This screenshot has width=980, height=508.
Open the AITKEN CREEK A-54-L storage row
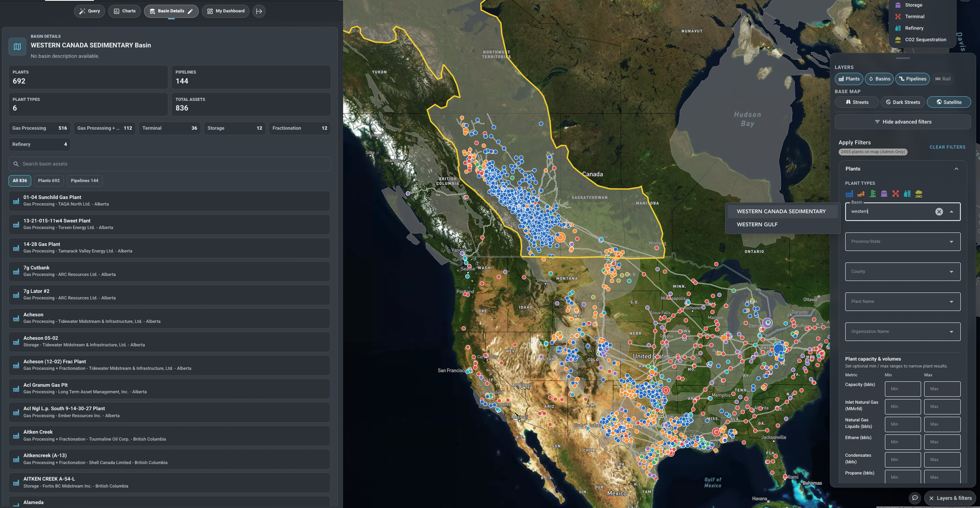(x=169, y=483)
